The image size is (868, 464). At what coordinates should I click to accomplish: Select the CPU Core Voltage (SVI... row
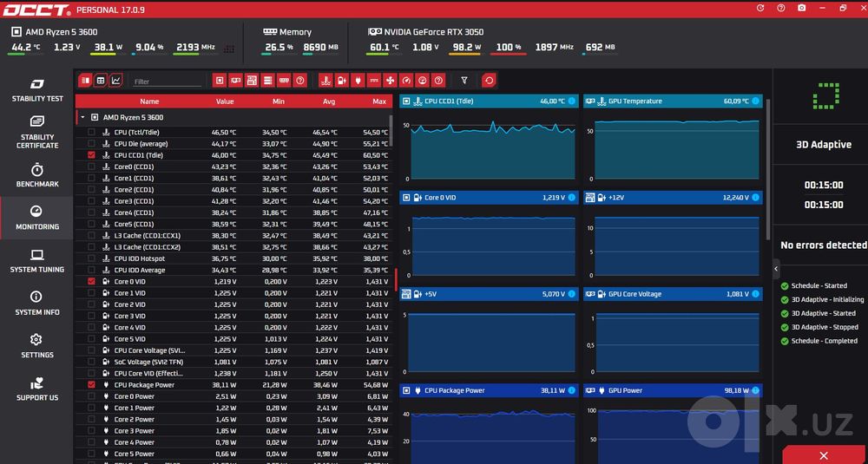tap(233, 350)
